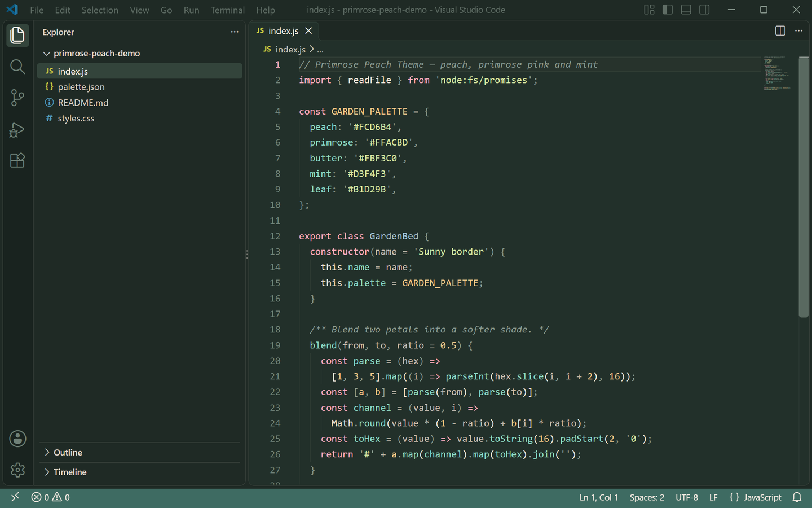Click Ln 1, Col 1 go-to-line button
This screenshot has height=508, width=812.
[x=599, y=497]
